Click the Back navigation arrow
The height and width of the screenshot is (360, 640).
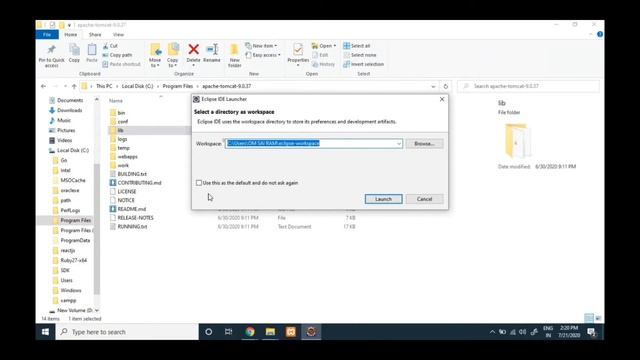tap(44, 86)
